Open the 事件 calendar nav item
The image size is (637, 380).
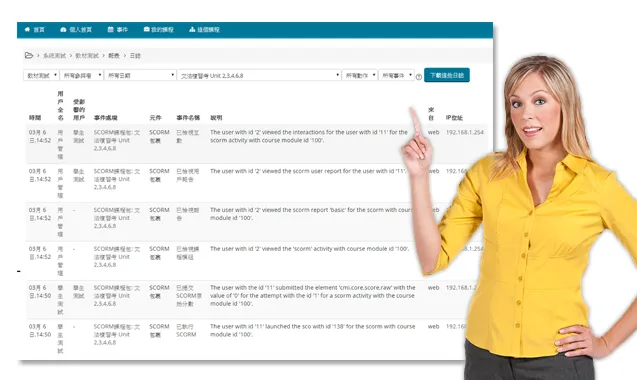[x=117, y=30]
